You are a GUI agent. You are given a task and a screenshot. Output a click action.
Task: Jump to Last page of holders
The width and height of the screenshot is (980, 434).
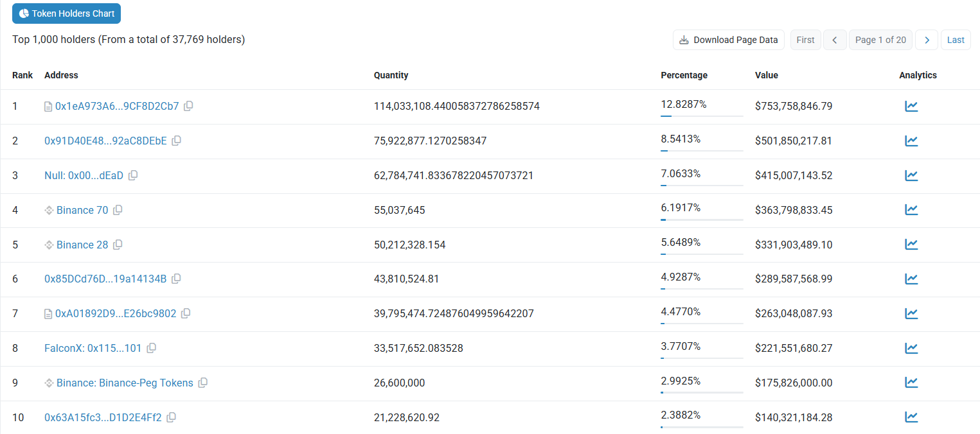point(956,40)
